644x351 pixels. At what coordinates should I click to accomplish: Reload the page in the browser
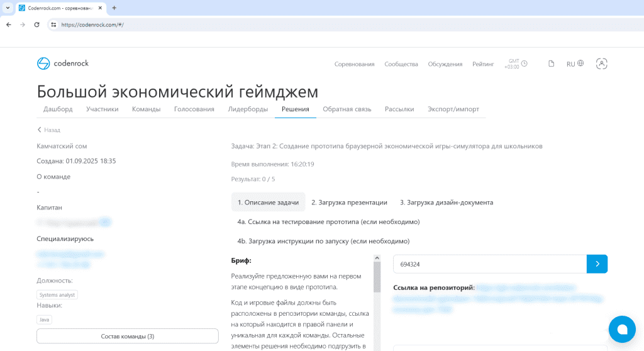[36, 25]
